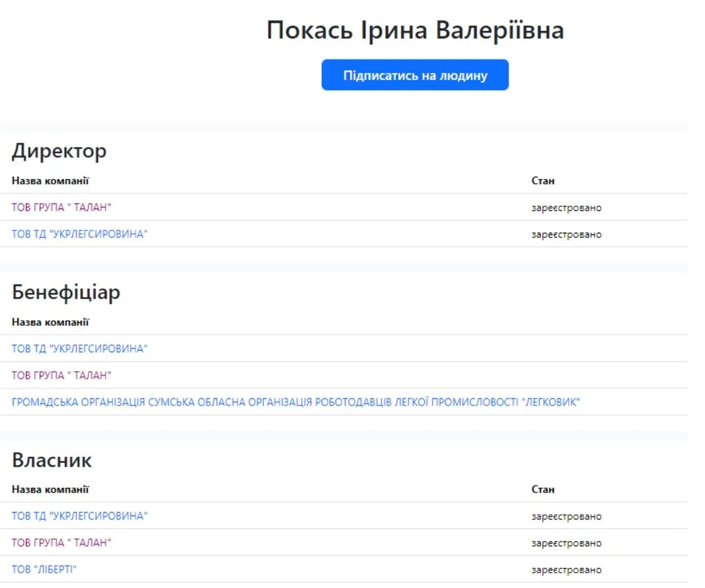
Task: Open ТОВ ТД "УКРЛЕГСИРОВИНА" under Власник
Action: (x=80, y=516)
